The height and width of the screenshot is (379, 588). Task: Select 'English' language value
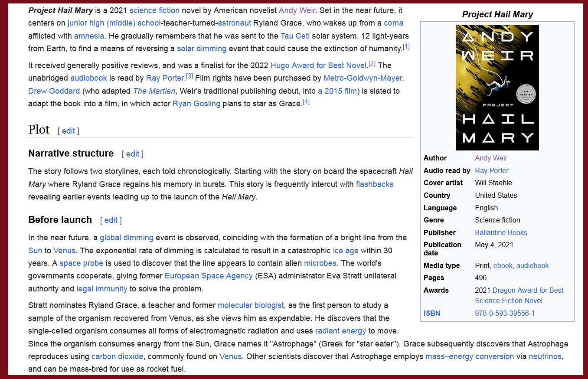click(x=487, y=208)
